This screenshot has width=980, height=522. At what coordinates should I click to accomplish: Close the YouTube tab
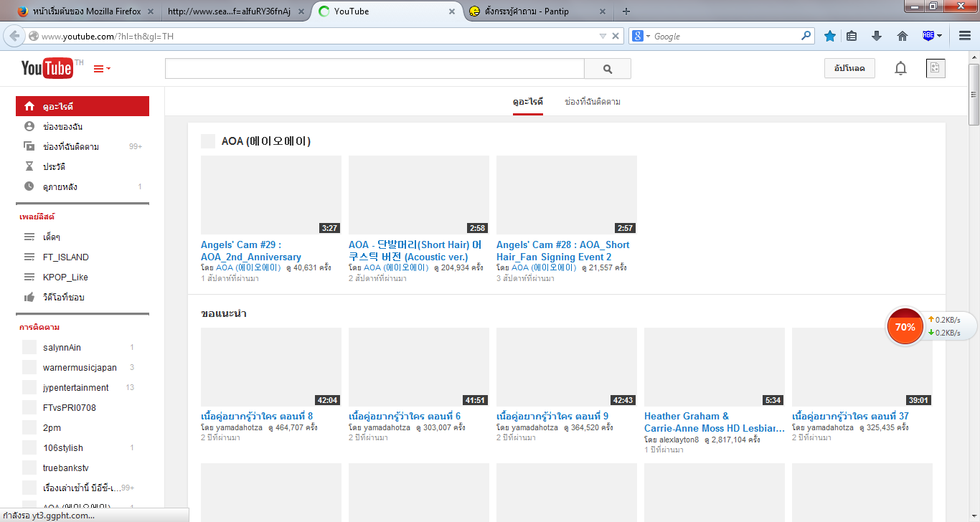coord(452,11)
